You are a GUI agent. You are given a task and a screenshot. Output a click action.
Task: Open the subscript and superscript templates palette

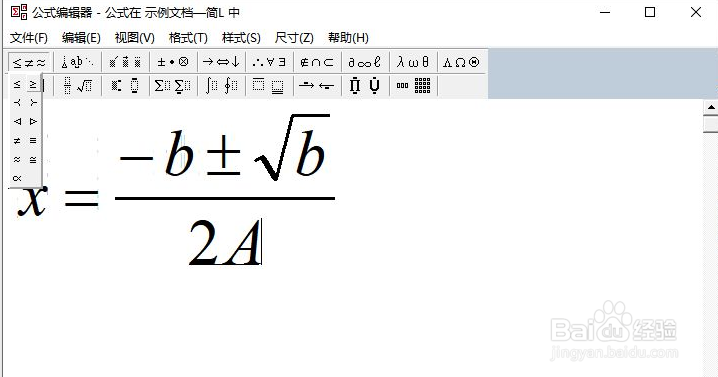(x=125, y=86)
